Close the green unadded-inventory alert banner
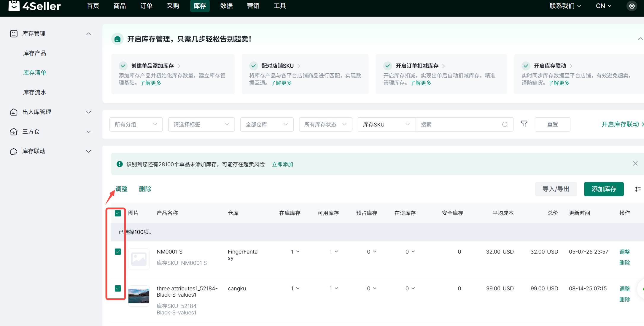The width and height of the screenshot is (644, 326). [x=635, y=163]
